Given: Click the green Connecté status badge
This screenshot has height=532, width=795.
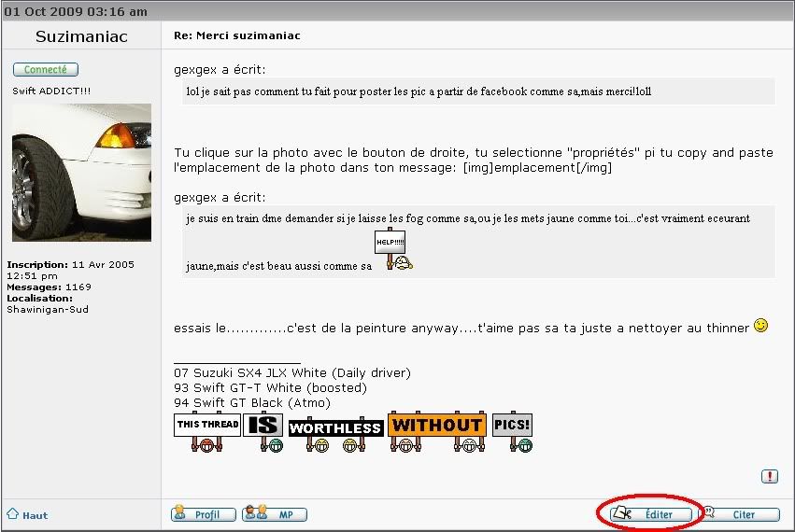Looking at the screenshot, I should (x=46, y=70).
